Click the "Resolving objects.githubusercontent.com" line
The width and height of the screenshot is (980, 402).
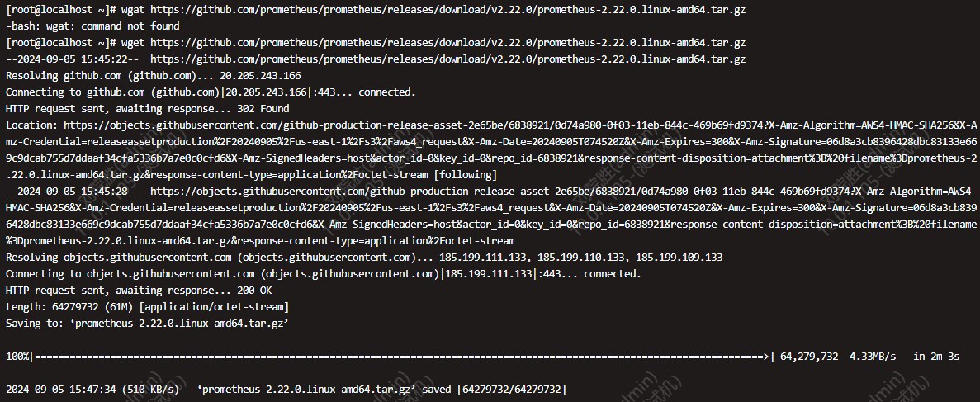click(x=364, y=258)
